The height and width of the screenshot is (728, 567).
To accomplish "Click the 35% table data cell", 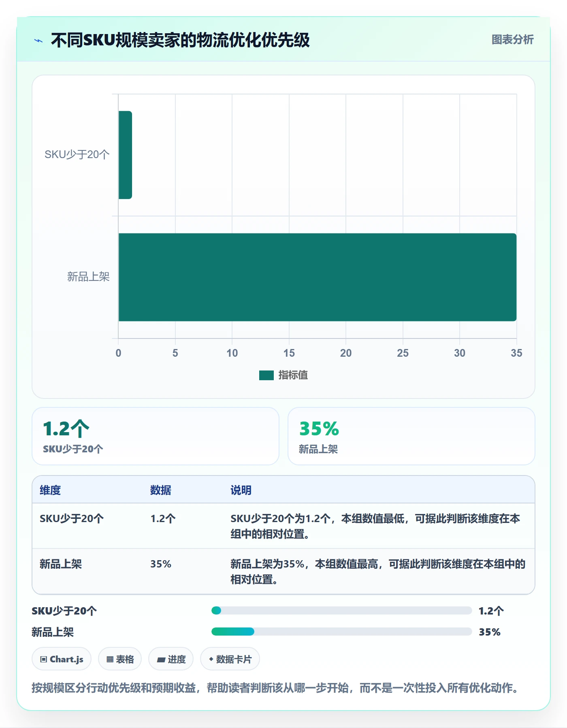I will pyautogui.click(x=161, y=564).
